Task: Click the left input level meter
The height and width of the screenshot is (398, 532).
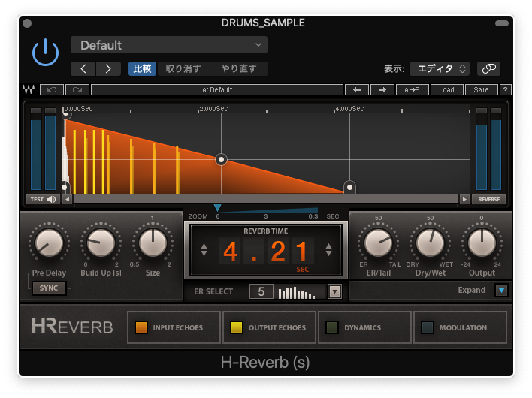Action: coord(36,149)
